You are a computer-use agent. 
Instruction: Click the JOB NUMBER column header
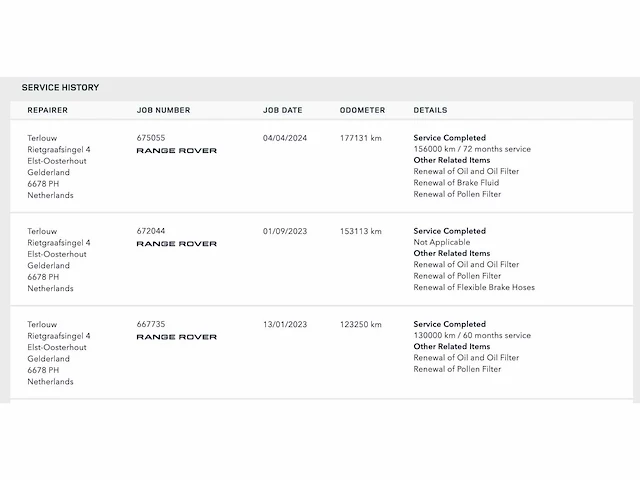(163, 110)
